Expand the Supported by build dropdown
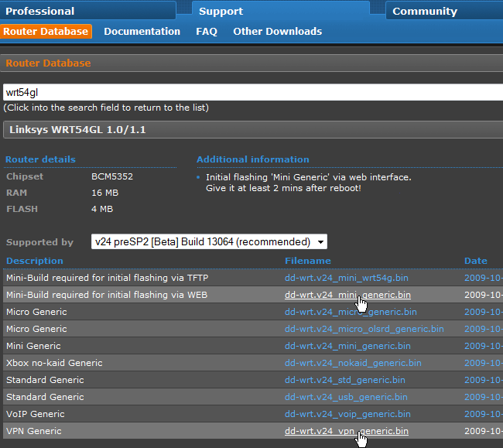The height and width of the screenshot is (448, 503). coord(209,241)
